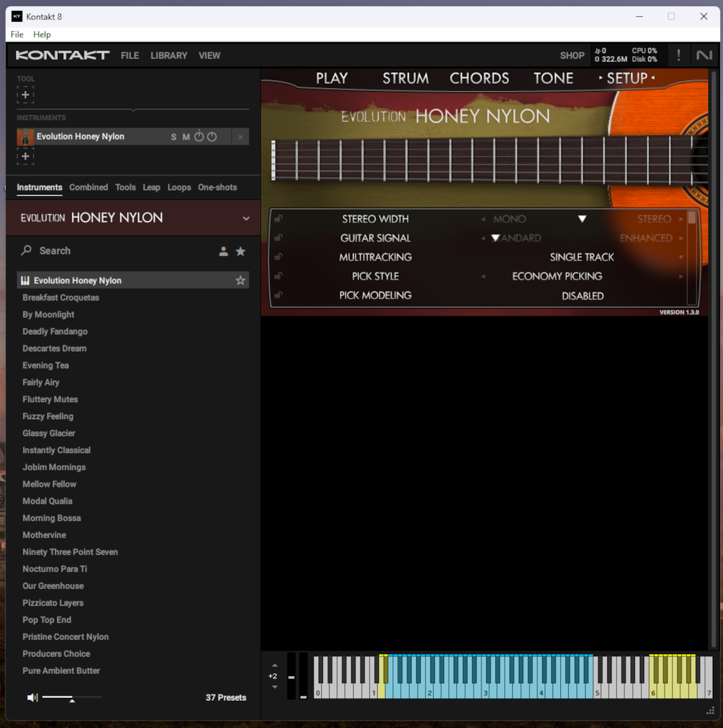Select the Combined browser tab
723x728 pixels.
point(89,187)
